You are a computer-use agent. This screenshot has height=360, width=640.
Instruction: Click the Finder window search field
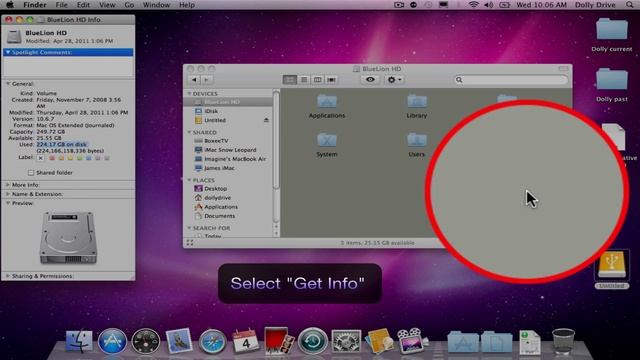click(511, 80)
